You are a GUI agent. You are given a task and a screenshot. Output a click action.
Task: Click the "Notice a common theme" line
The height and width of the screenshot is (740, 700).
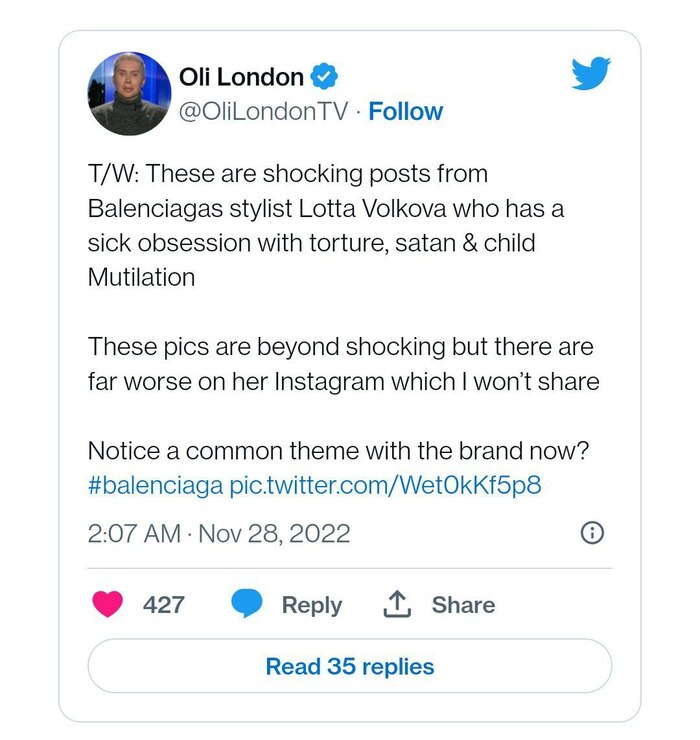coord(338,450)
